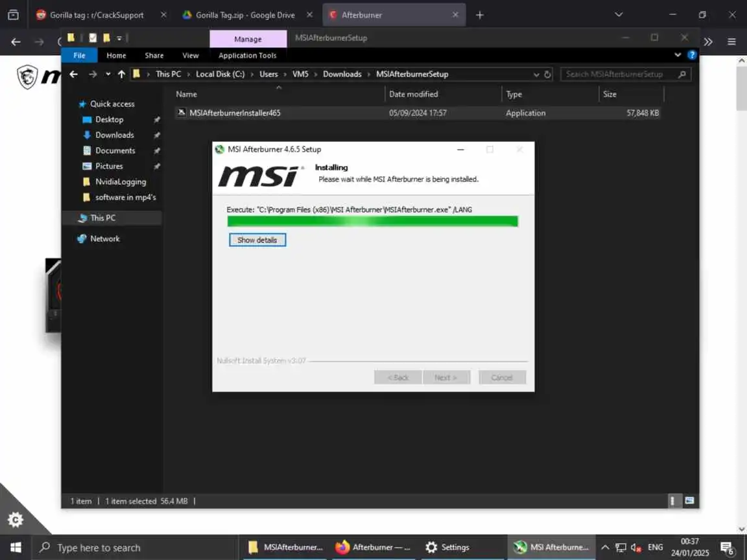Open the Windows Start menu
747x560 pixels.
16,548
